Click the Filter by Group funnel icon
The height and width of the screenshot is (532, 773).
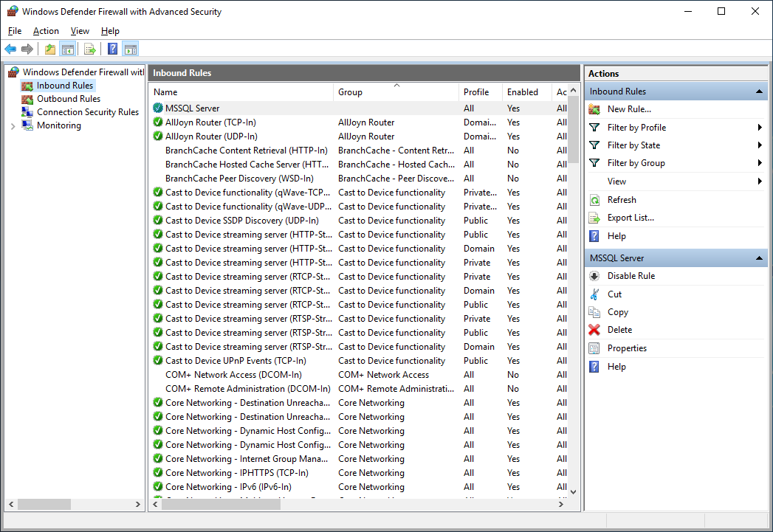[x=594, y=163]
